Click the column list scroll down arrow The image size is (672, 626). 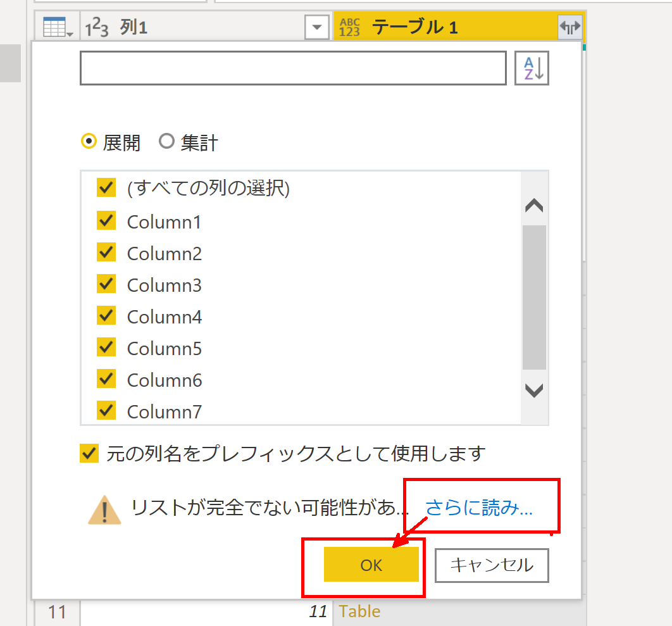(534, 390)
